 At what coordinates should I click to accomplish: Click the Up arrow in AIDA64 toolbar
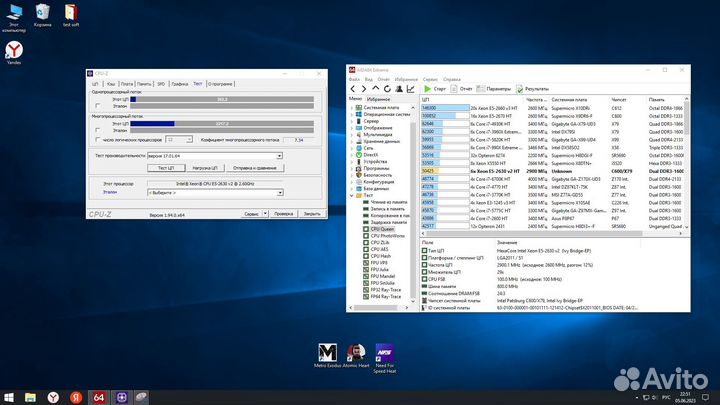(x=376, y=89)
